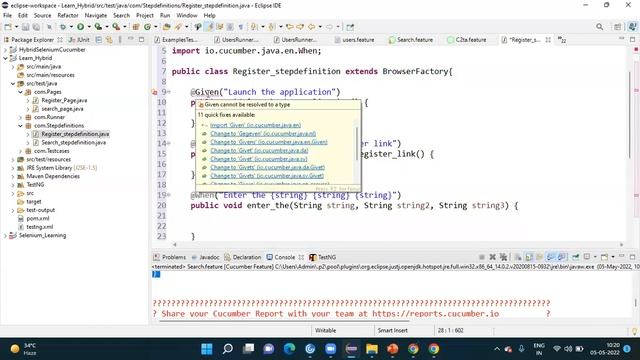This screenshot has width=640, height=360.
Task: Switch to users.feature editor tab
Action: [x=354, y=40]
